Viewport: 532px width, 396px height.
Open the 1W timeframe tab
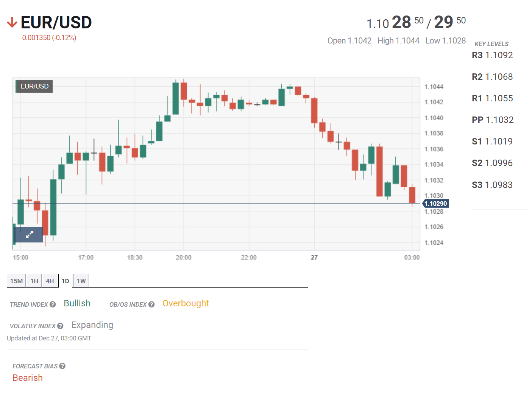(x=81, y=281)
